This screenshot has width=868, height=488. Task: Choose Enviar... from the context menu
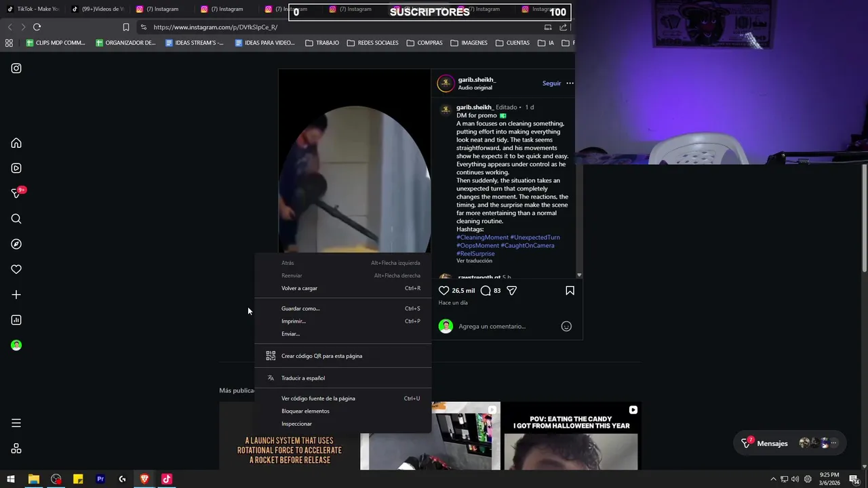coord(342,334)
